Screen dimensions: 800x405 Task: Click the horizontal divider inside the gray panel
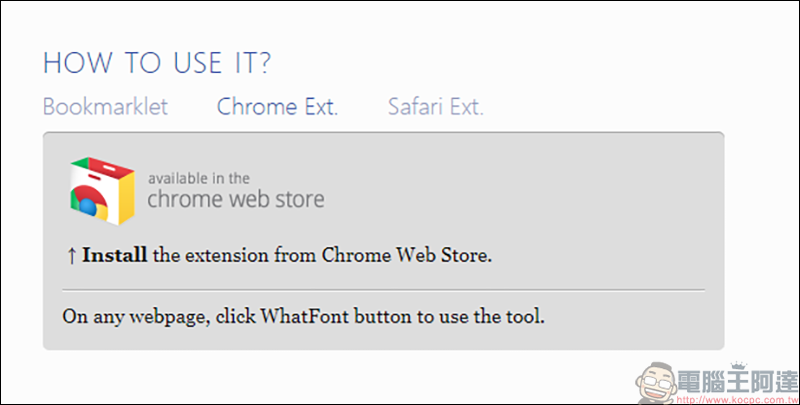point(383,290)
